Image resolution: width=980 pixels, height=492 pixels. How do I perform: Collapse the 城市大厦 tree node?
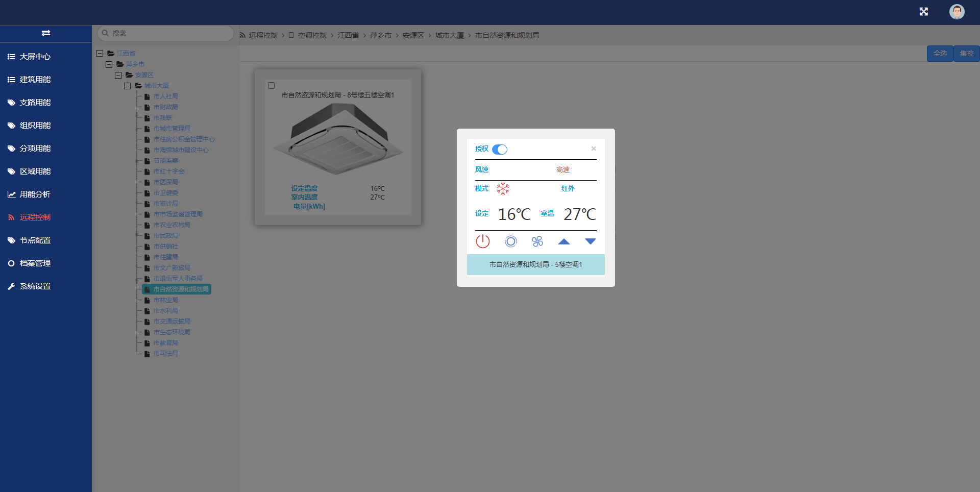(x=128, y=86)
